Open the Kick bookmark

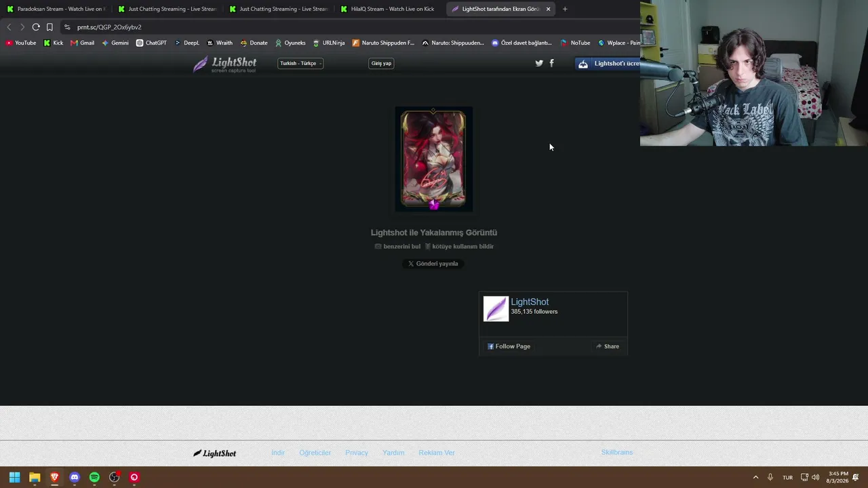54,43
